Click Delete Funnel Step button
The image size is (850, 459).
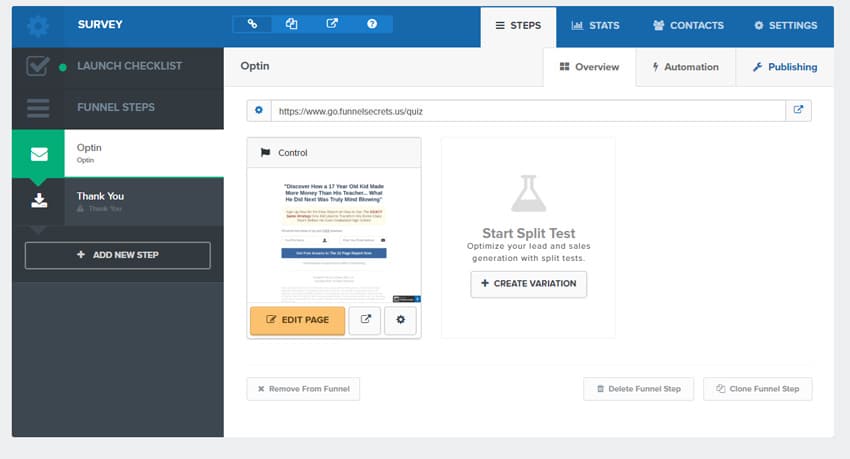638,389
